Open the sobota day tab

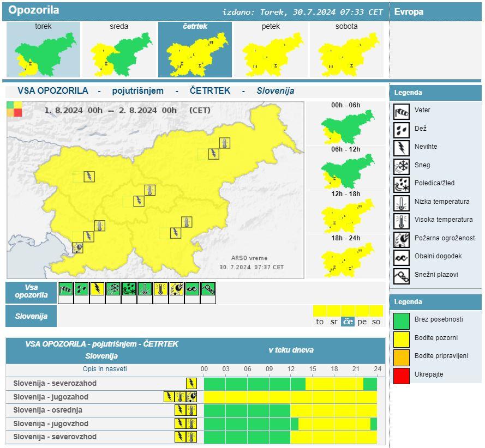pyautogui.click(x=346, y=50)
